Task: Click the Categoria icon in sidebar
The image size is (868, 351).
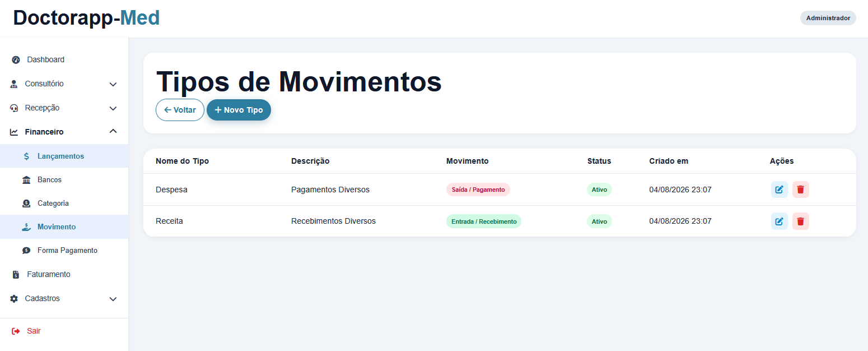Action: pos(26,204)
